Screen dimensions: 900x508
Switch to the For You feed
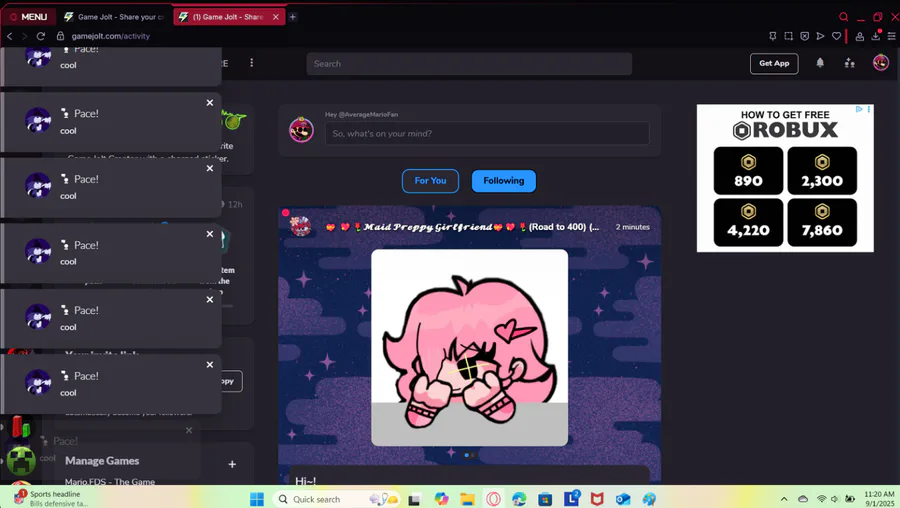pos(430,181)
